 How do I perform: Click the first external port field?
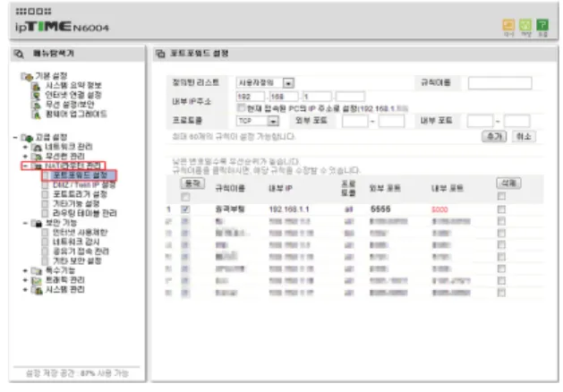click(x=354, y=122)
